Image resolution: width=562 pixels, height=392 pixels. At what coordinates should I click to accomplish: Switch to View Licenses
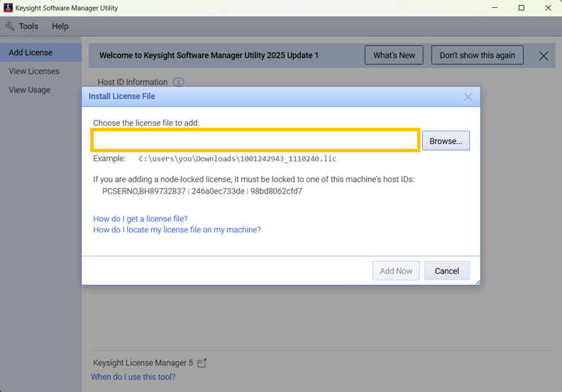click(x=34, y=71)
